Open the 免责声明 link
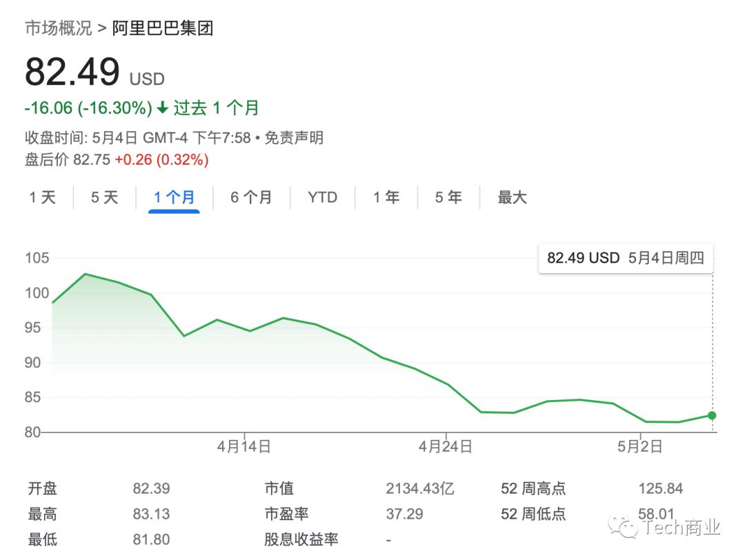Viewport: 745px width, 560px height. [294, 138]
